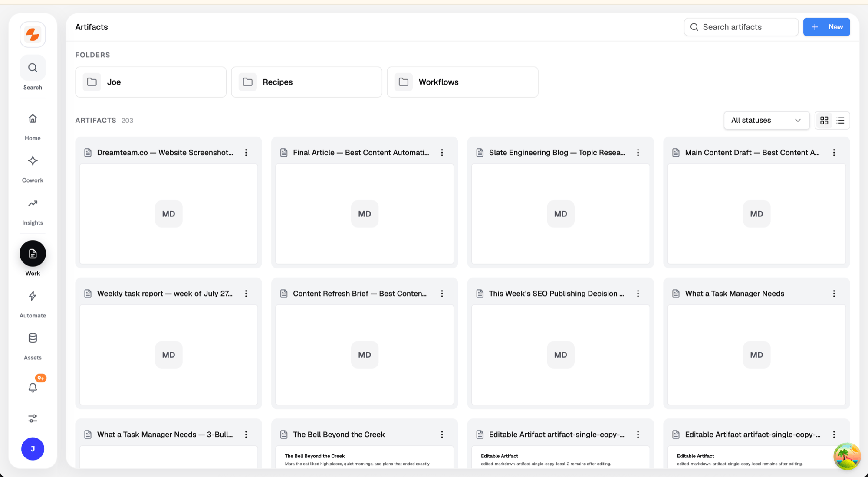Open options for Final Article artifact
Image resolution: width=868 pixels, height=477 pixels.
click(442, 153)
